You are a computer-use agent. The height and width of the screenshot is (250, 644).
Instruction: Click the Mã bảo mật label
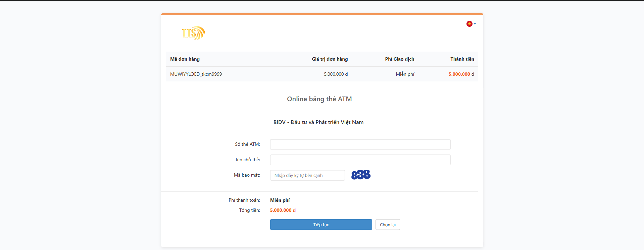[x=247, y=175]
